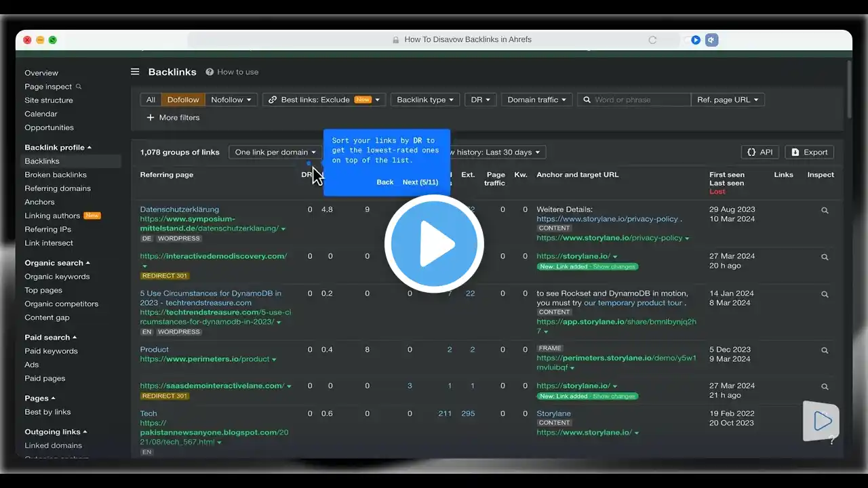Inspect the techtrendtreasure.com row magnifier
The image size is (868, 488).
[825, 295]
